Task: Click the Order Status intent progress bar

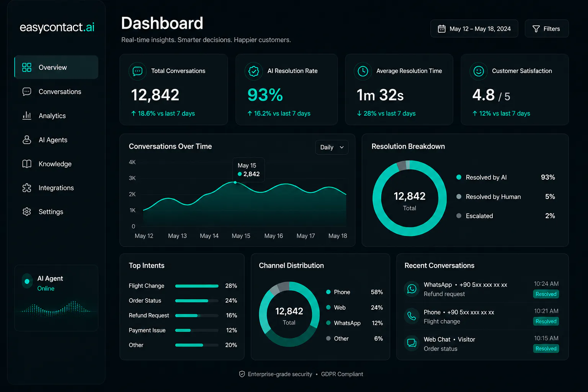Action: (x=197, y=301)
